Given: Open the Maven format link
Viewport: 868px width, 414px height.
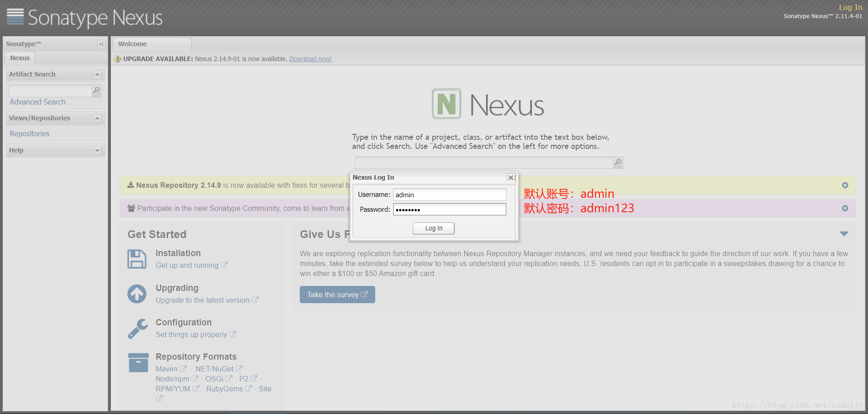Looking at the screenshot, I should 171,369.
